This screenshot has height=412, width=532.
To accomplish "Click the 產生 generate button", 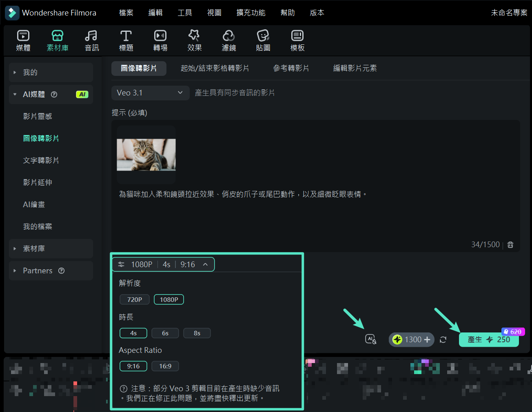I will pyautogui.click(x=488, y=339).
